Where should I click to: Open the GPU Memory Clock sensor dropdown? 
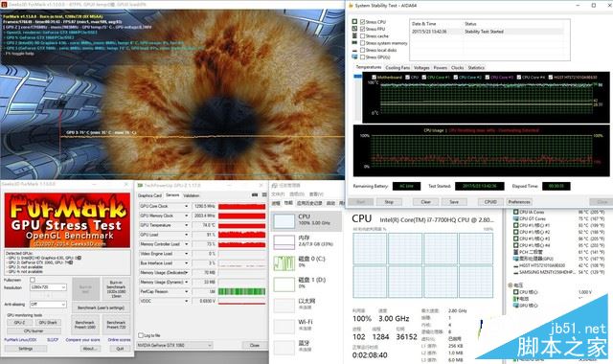coord(186,216)
